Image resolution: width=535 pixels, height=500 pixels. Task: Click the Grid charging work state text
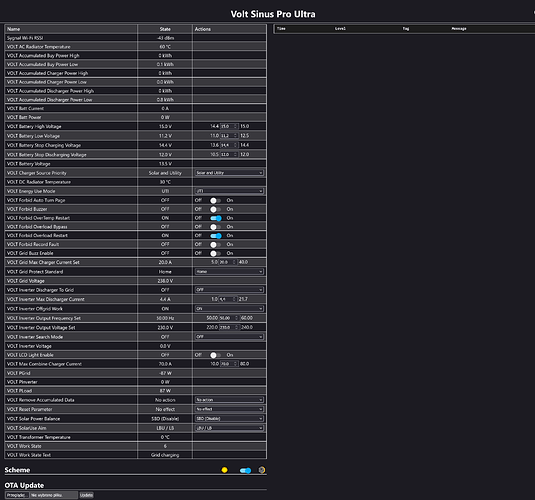click(165, 455)
